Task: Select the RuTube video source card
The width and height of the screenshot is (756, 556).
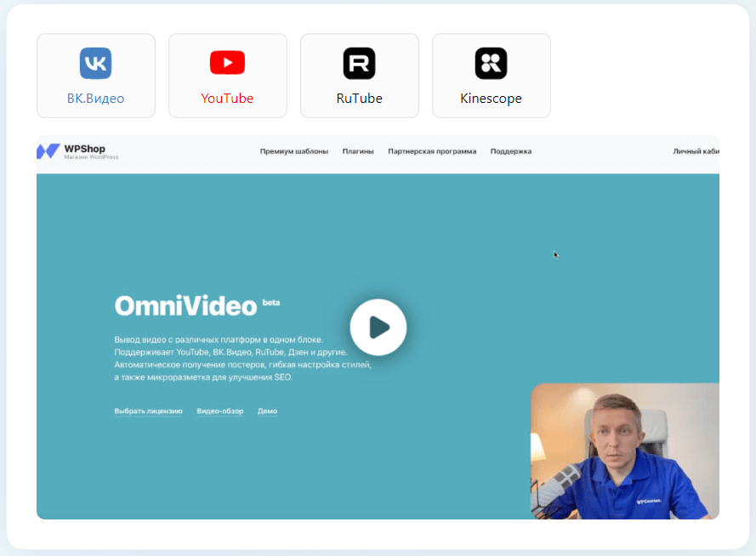Action: 359,75
